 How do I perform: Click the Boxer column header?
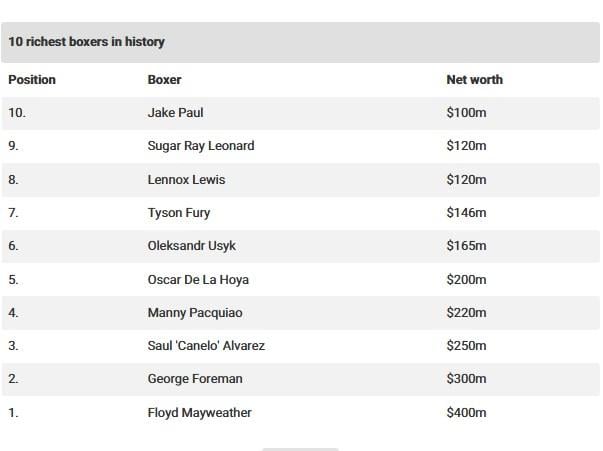pos(164,79)
